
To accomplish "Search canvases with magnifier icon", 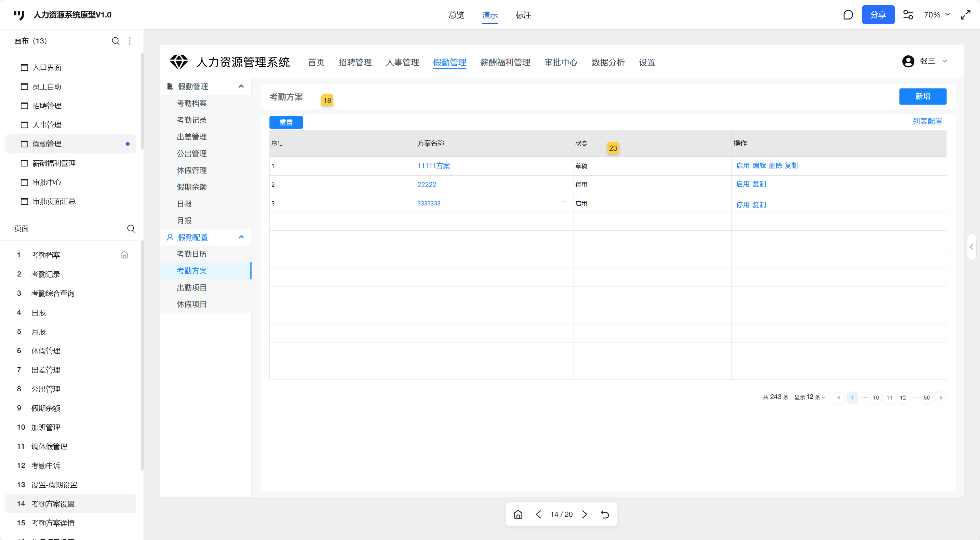I will 116,41.
